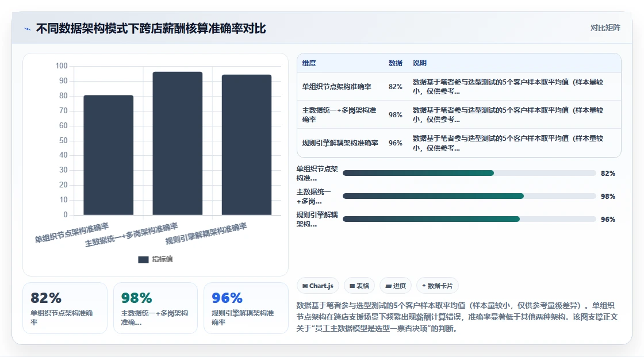Viewport: 644px width, 357px height.
Task: Click progress label 主数据统一+多岗...
Action: click(314, 197)
